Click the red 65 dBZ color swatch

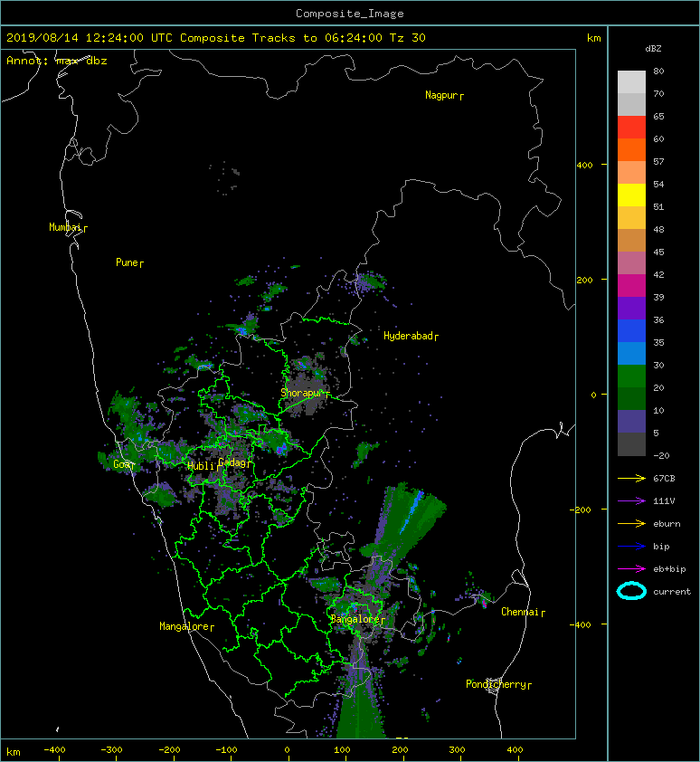[631, 127]
